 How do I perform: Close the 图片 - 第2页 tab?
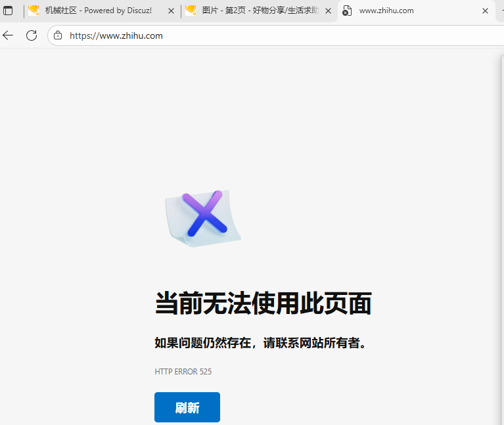click(x=328, y=11)
